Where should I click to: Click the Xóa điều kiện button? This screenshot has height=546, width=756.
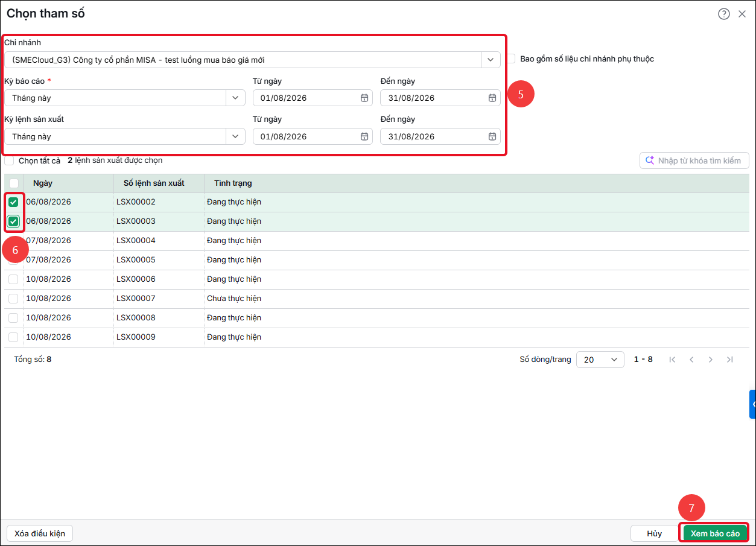coord(40,533)
